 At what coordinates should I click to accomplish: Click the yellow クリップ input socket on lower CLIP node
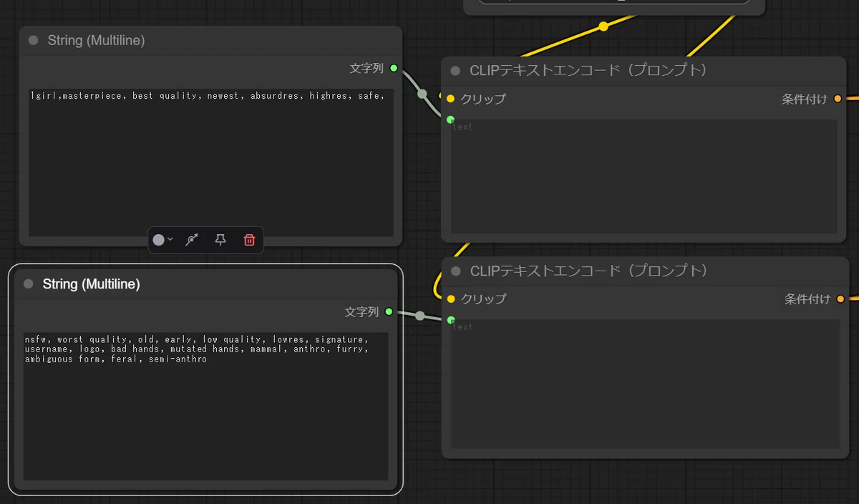click(x=450, y=299)
